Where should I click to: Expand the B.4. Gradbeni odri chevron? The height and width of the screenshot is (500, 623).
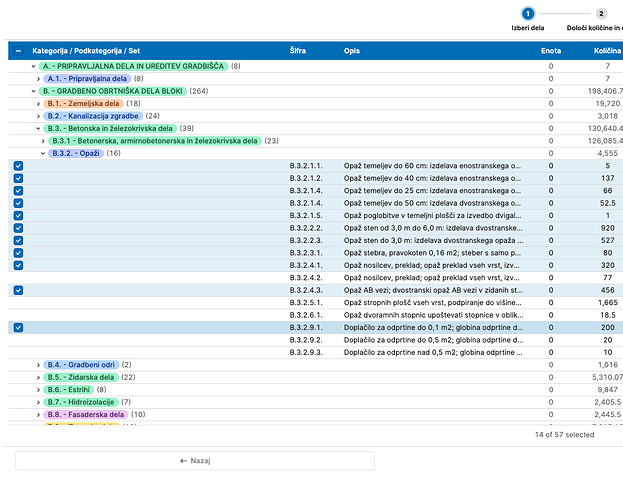tap(39, 365)
